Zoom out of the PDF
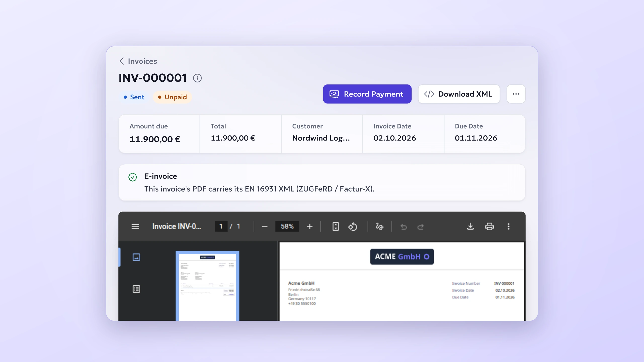 tap(264, 227)
